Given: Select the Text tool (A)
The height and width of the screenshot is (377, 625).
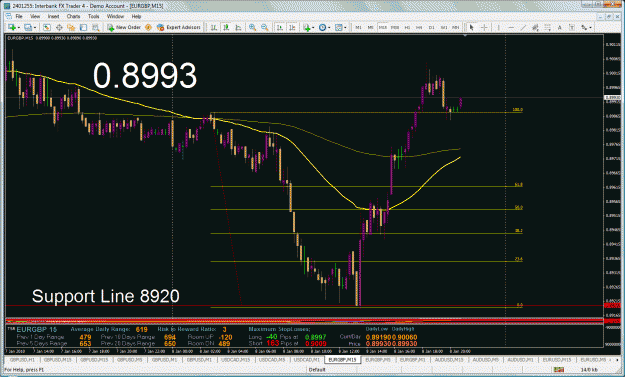Looking at the screenshot, I should click(560, 27).
